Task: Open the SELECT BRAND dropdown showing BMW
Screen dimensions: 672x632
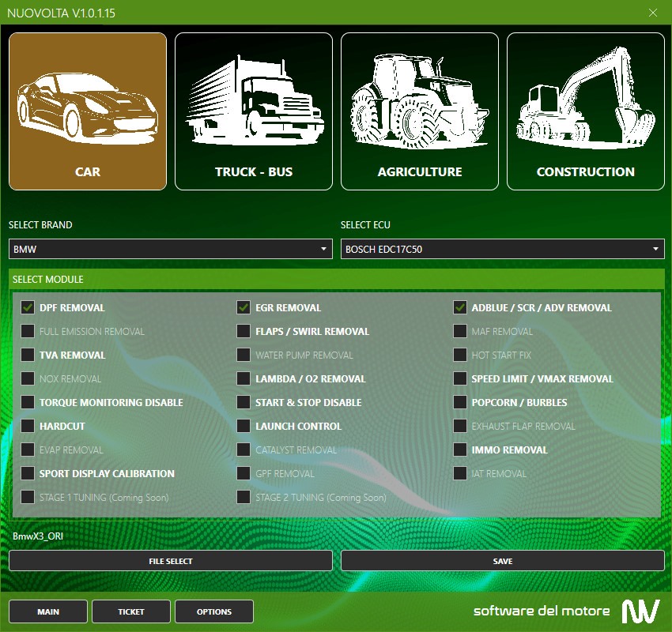Action: tap(171, 249)
